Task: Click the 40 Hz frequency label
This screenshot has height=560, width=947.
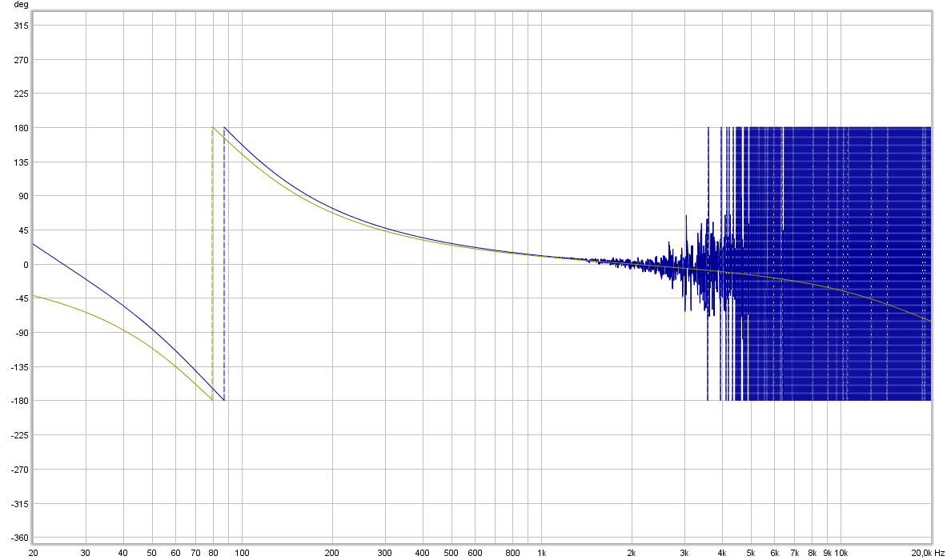Action: coord(122,553)
